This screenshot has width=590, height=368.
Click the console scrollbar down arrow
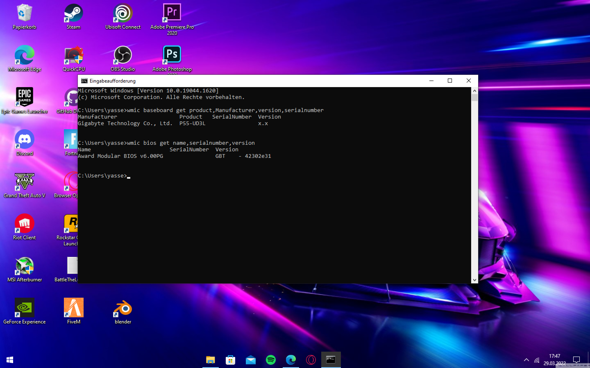coord(474,280)
